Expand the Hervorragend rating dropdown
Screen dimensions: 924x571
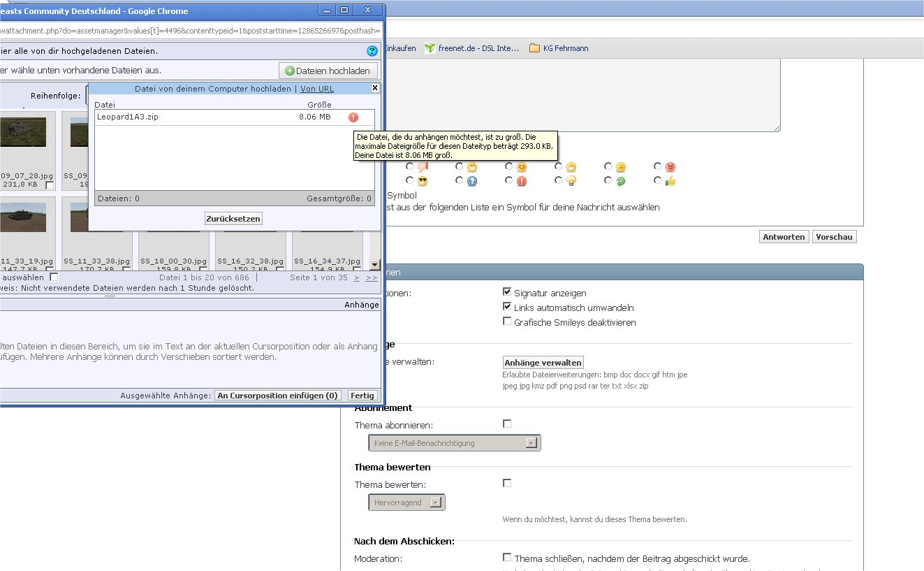point(406,503)
